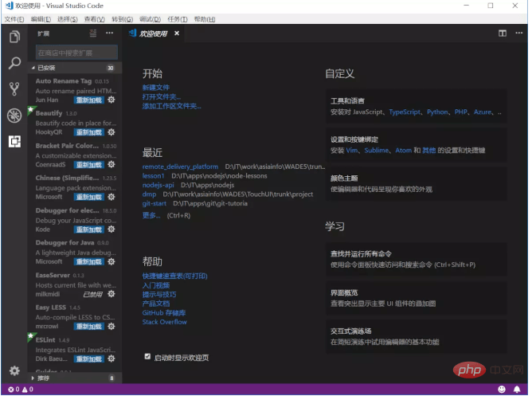
Task: Open the 任务(T) menu
Action: click(x=178, y=19)
